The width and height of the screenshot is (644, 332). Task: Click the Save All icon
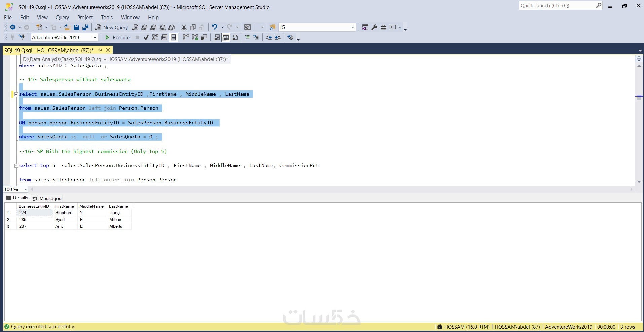(x=85, y=27)
